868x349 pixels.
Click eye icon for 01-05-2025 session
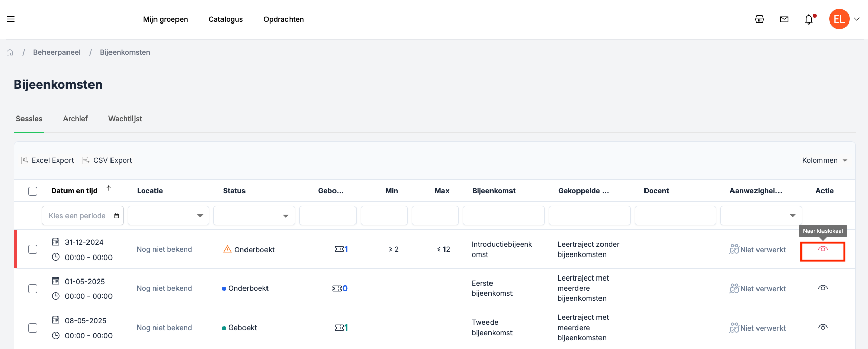click(822, 288)
